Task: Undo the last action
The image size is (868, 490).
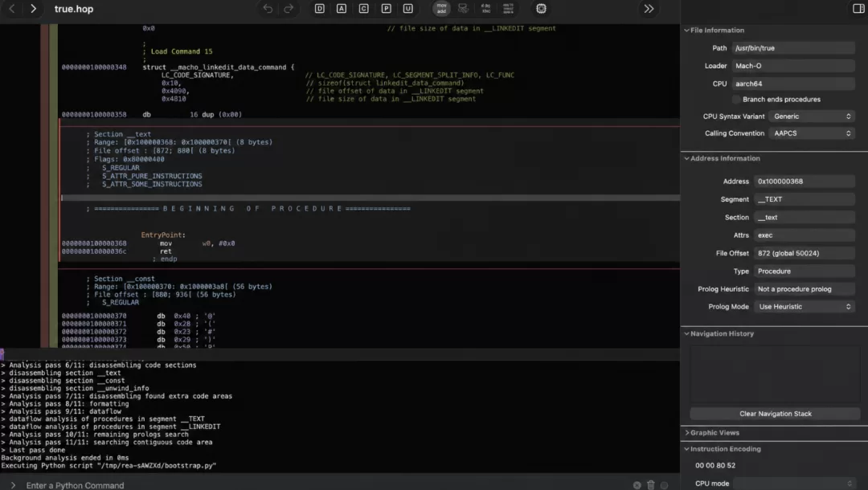Action: point(268,9)
